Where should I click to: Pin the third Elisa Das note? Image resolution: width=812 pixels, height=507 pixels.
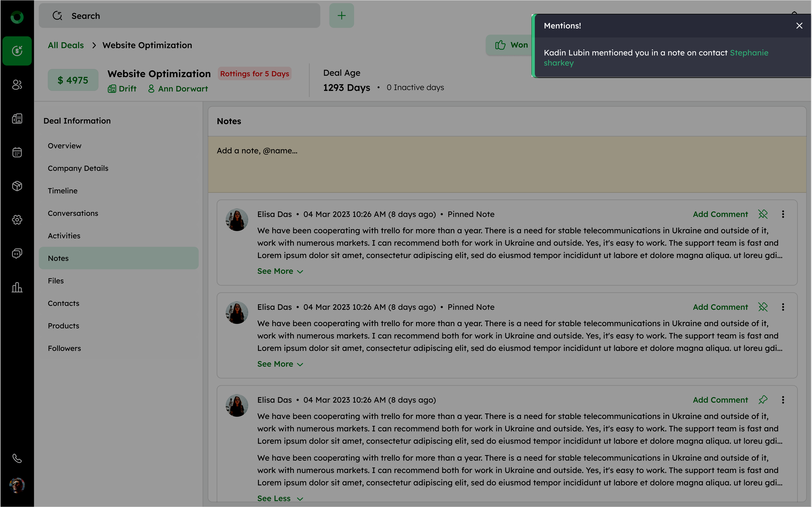click(x=763, y=400)
